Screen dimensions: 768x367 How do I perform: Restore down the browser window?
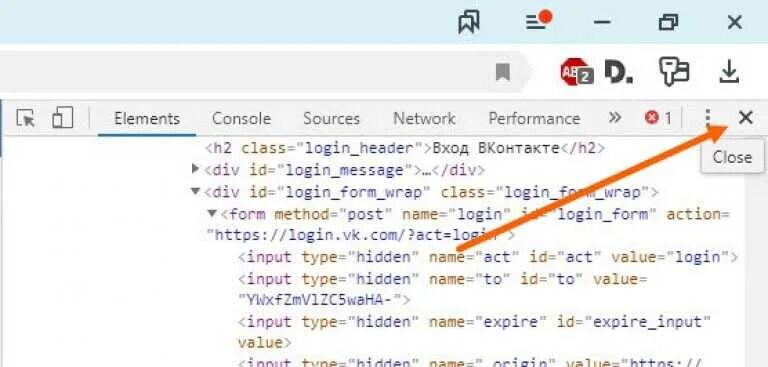point(669,23)
